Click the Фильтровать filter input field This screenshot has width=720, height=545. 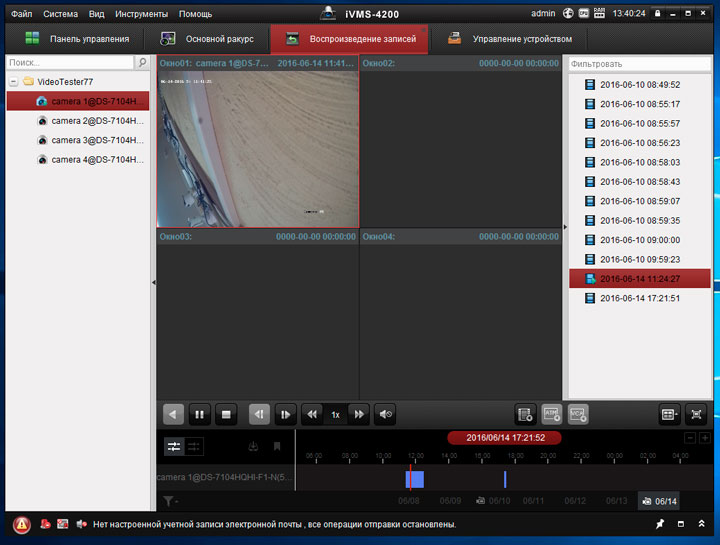tap(638, 63)
